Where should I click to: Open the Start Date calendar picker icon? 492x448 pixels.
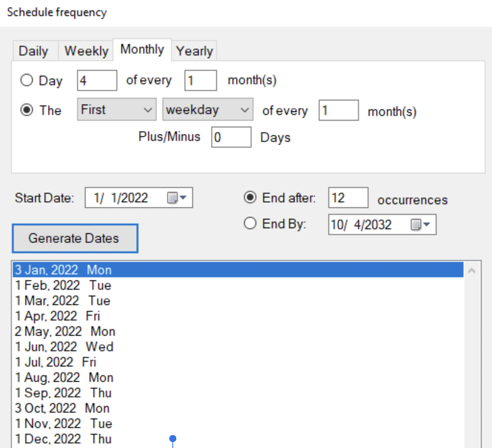pyautogui.click(x=172, y=197)
